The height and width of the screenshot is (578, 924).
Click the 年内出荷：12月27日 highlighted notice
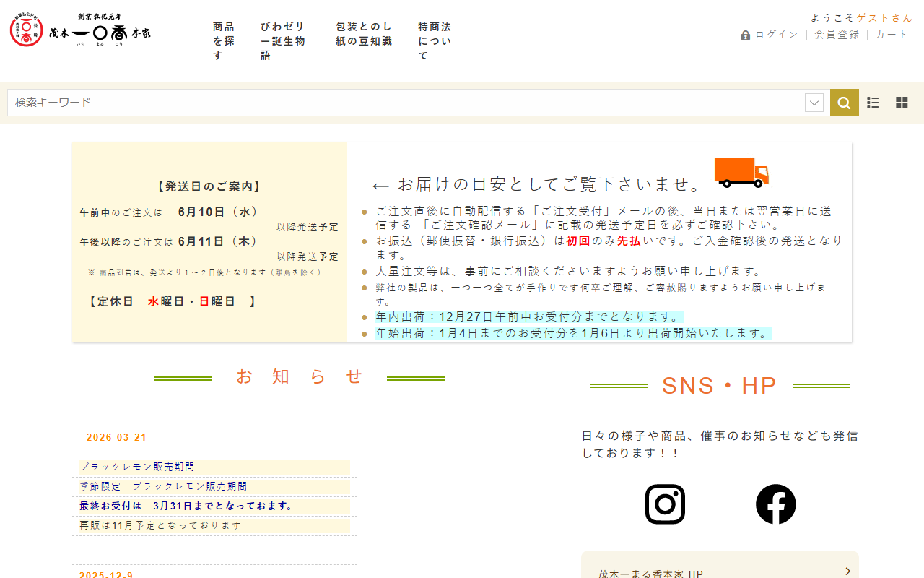[x=528, y=316]
